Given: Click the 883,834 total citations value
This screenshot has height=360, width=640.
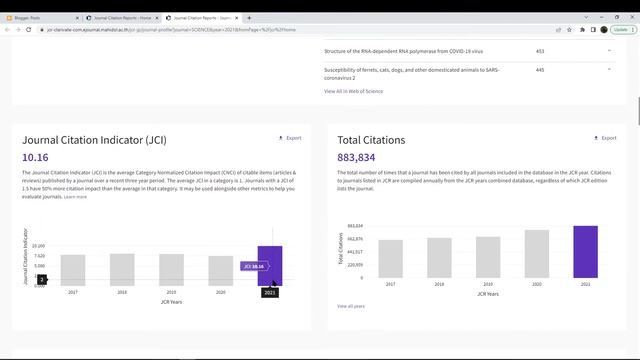Looking at the screenshot, I should 356,158.
